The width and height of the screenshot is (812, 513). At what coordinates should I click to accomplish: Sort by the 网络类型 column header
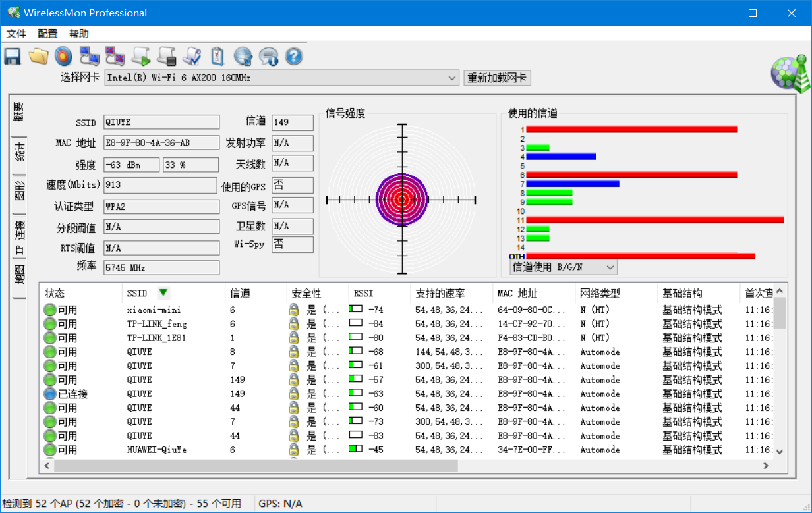click(617, 293)
